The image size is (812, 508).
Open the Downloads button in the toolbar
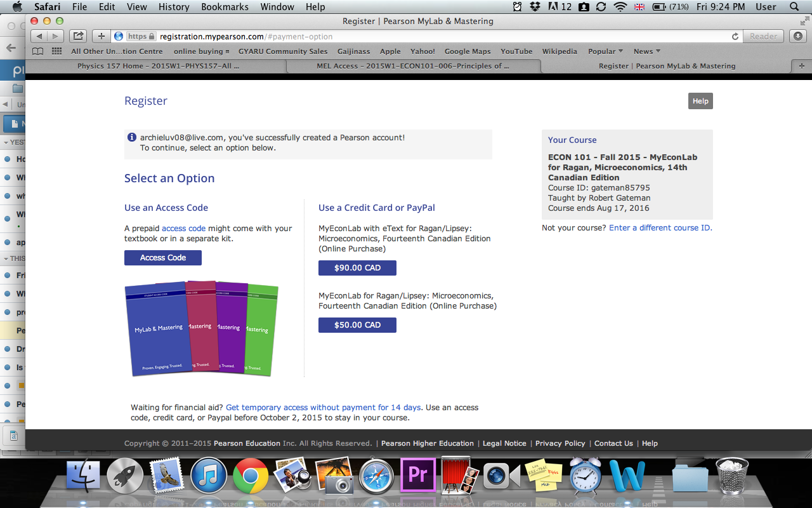point(798,36)
